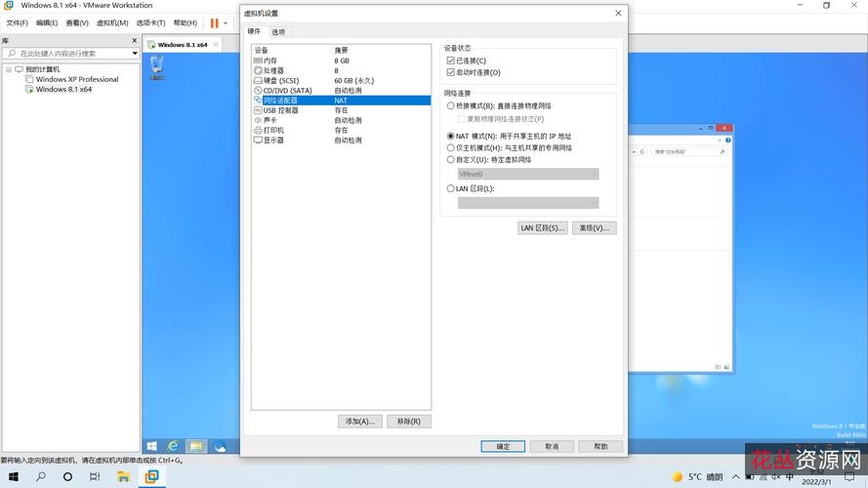Click the Recycle Bin icon on guest desktop
Image resolution: width=868 pixels, height=488 pixels.
click(157, 67)
